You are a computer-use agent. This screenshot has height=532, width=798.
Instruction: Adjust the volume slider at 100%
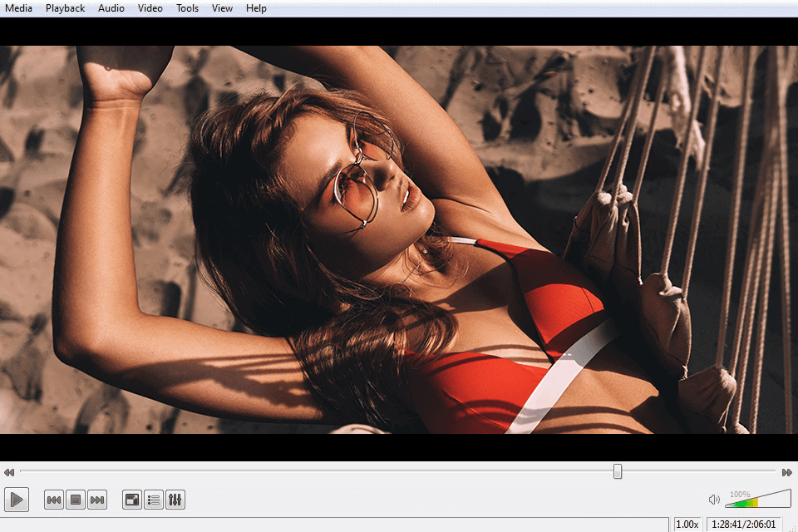(x=758, y=500)
